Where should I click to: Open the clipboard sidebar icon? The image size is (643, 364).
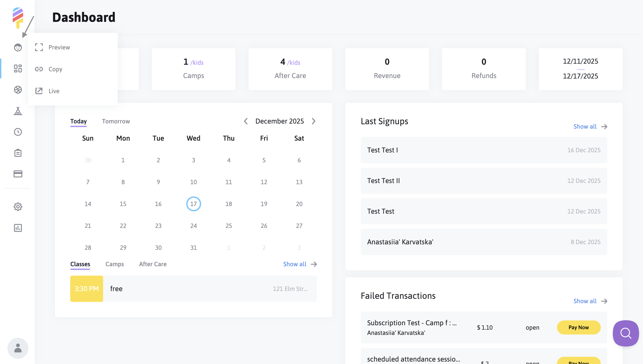pos(18,153)
